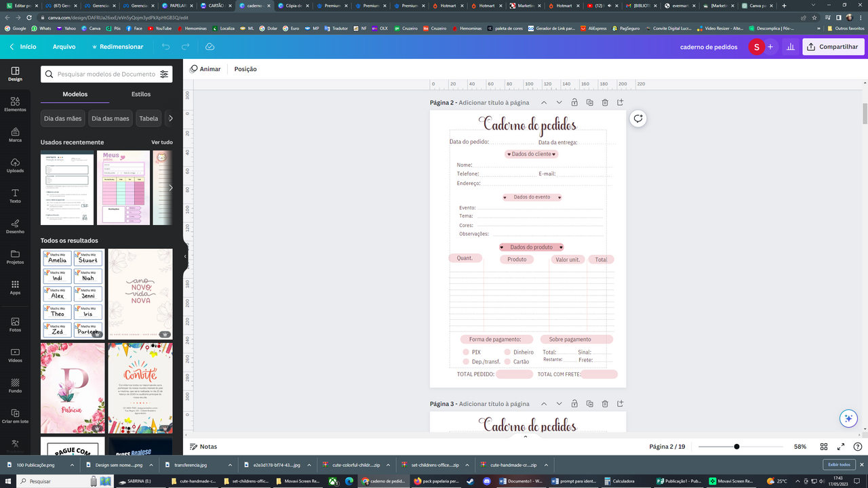Click the Pesquisar modelos search field
868x488 pixels.
pyautogui.click(x=106, y=74)
